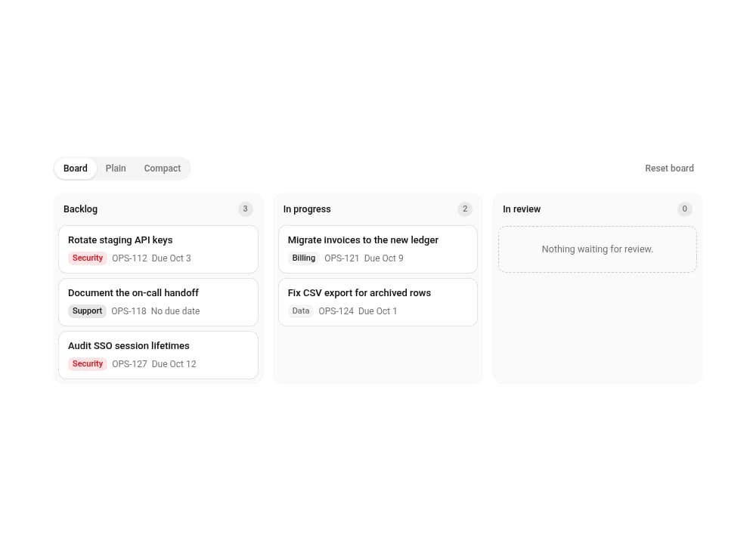The width and height of the screenshot is (756, 544).
Task: Click the OPS-121 ticket ID
Action: [342, 258]
